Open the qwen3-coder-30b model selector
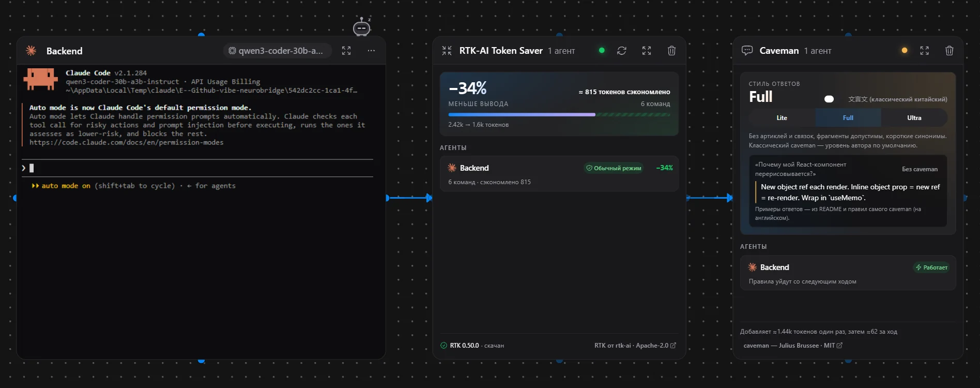Image resolution: width=980 pixels, height=388 pixels. click(x=277, y=51)
